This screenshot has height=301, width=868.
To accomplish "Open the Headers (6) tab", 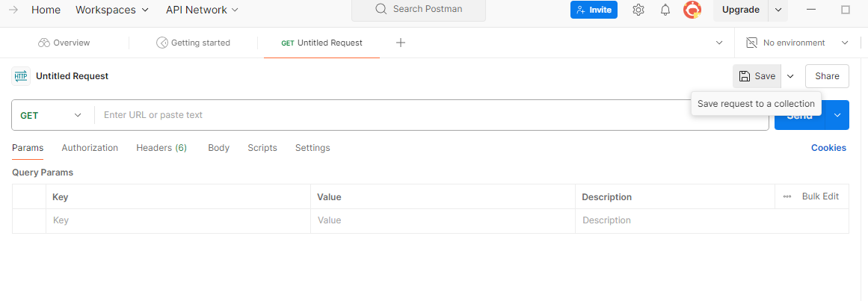I will click(x=161, y=148).
